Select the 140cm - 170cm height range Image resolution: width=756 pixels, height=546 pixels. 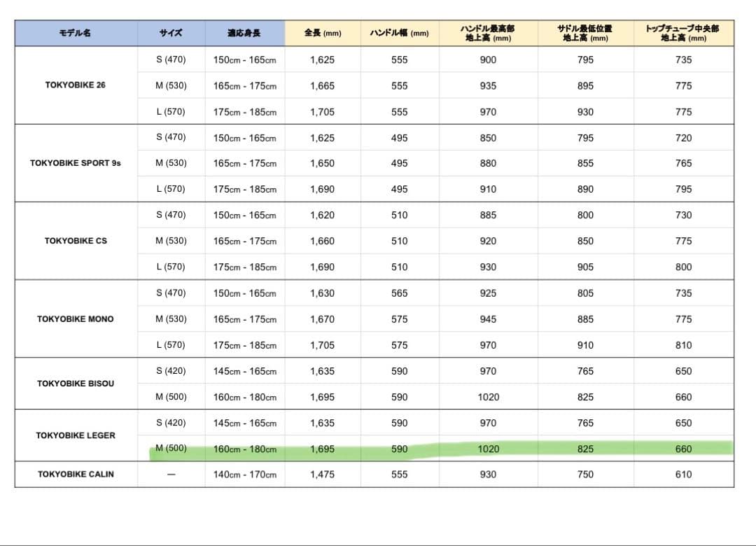click(245, 475)
